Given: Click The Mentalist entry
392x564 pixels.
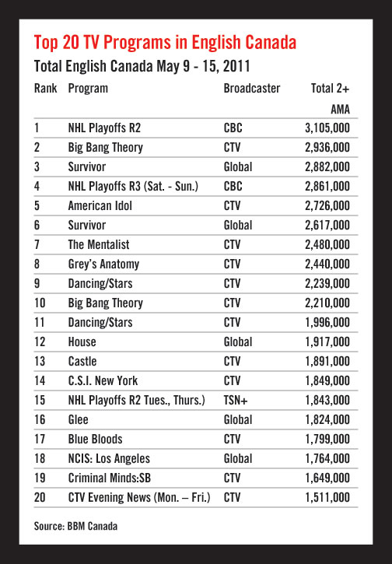Looking at the screenshot, I should [99, 244].
